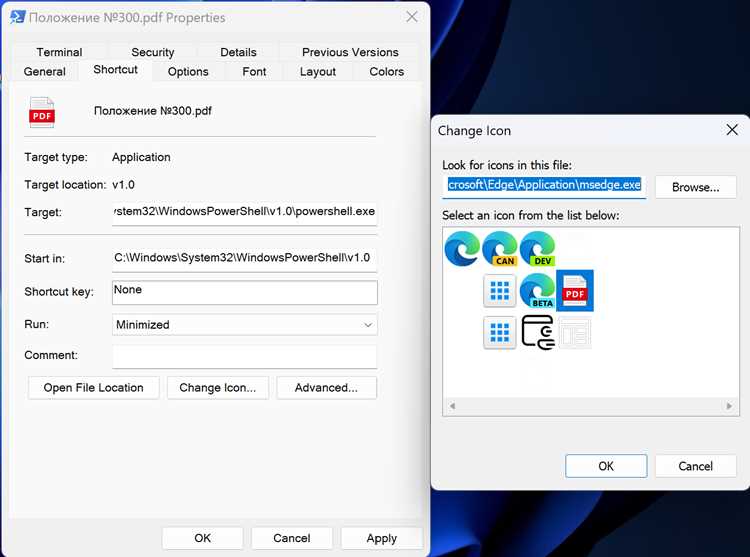The image size is (750, 557).
Task: Switch to the Details tab
Action: point(238,52)
